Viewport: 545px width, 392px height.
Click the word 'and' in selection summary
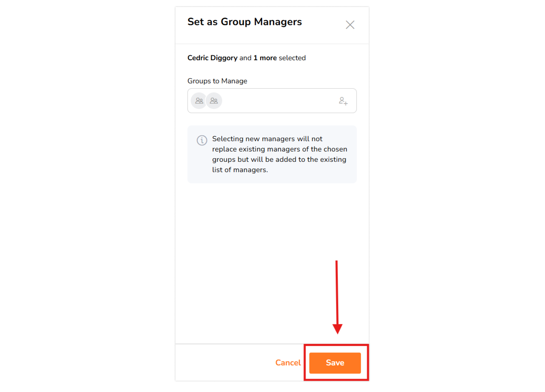245,58
